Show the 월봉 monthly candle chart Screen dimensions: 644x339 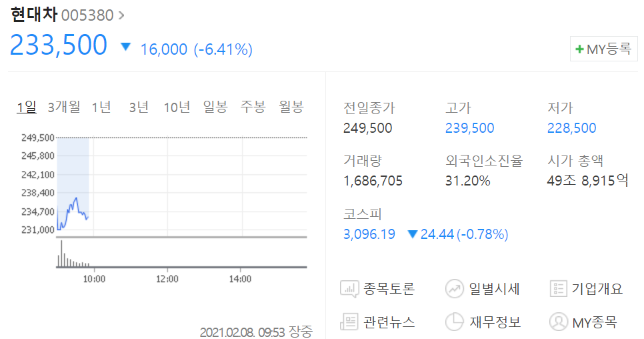click(x=291, y=107)
